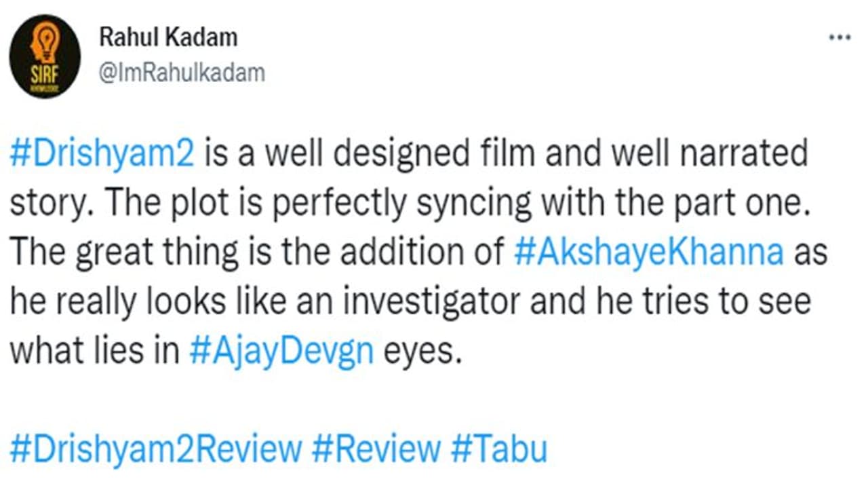The height and width of the screenshot is (490, 868).
Task: Go to the #Tabu hashtag
Action: [x=498, y=449]
